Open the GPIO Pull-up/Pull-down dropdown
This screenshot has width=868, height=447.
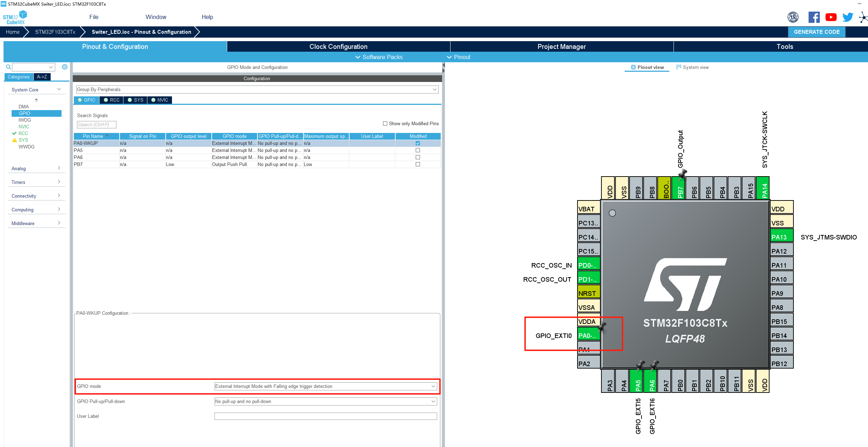click(x=325, y=401)
